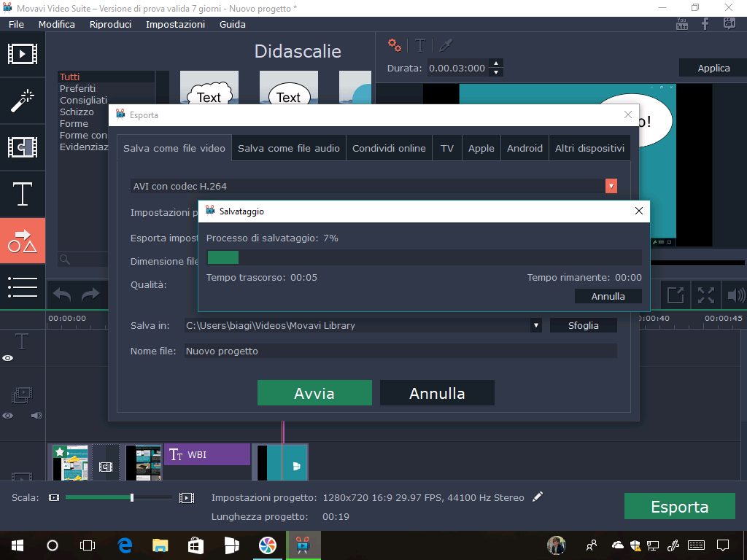This screenshot has width=747, height=560.
Task: Click the Sfoglia button
Action: (x=583, y=326)
